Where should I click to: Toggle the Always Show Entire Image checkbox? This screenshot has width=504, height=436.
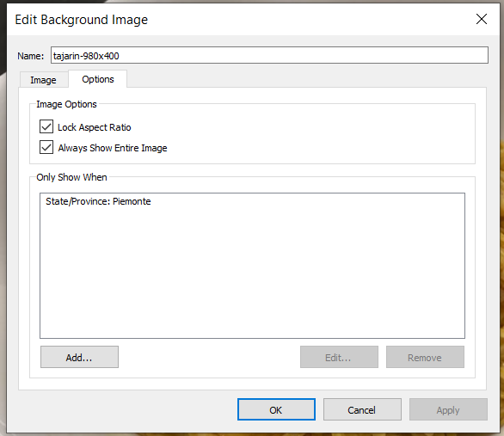coord(46,147)
